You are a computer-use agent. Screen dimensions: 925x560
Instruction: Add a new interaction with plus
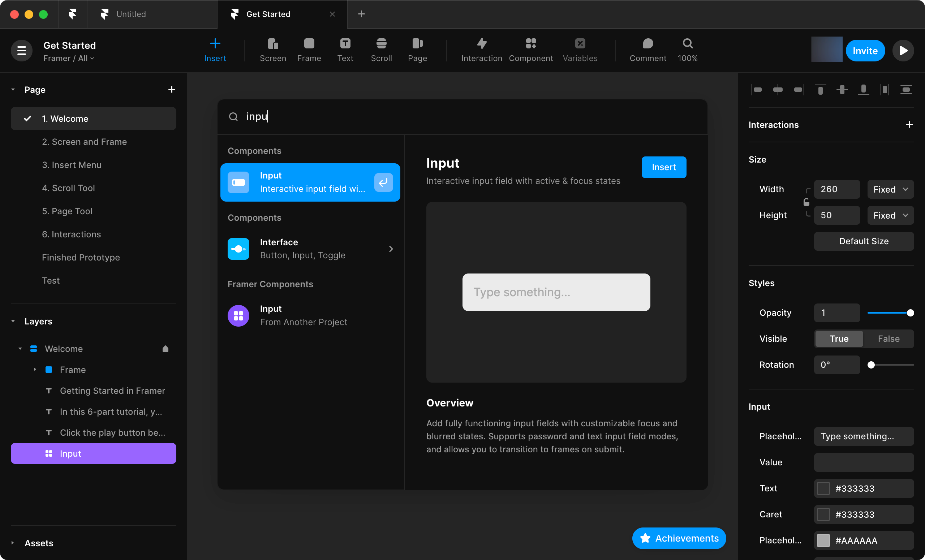point(909,125)
